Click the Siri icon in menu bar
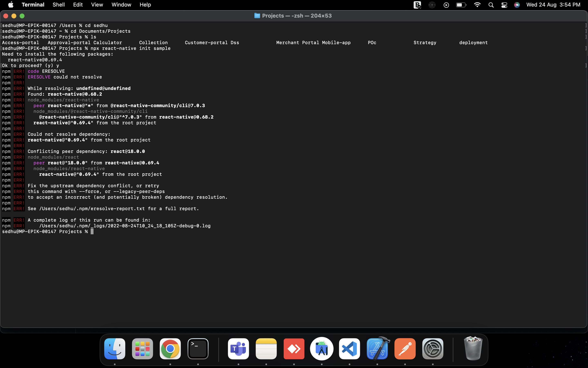588x368 pixels. click(517, 5)
